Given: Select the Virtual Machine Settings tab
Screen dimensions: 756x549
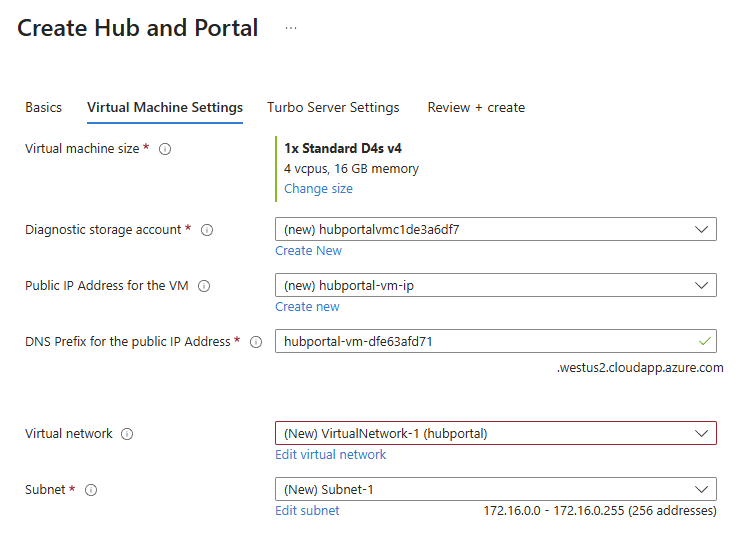Looking at the screenshot, I should 165,108.
